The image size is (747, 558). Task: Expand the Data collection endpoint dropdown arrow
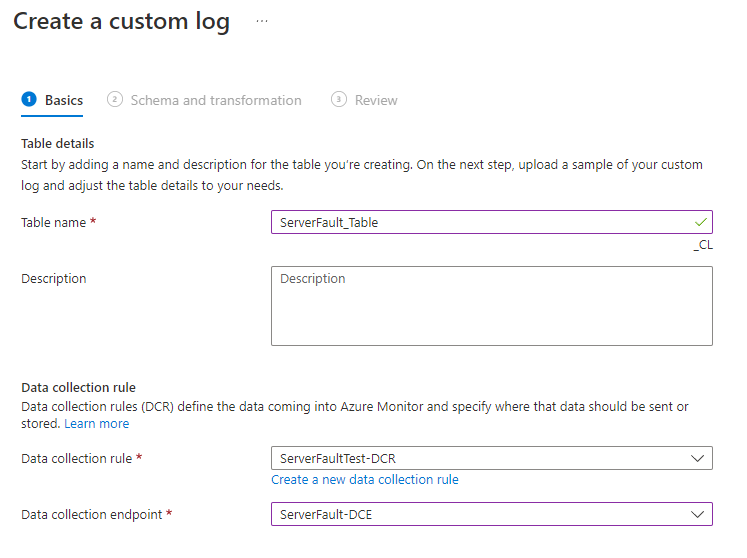pos(697,514)
